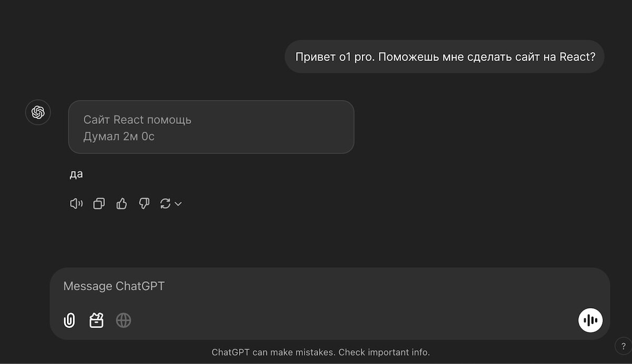Screen dimensions: 632x364
Task: Start voice mode with the white waveform button
Action: pyautogui.click(x=590, y=320)
